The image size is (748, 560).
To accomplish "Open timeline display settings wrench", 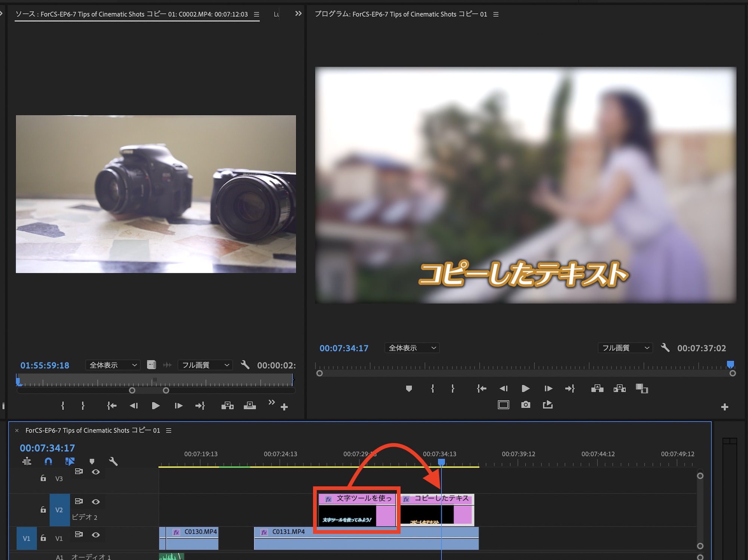I will point(113,461).
